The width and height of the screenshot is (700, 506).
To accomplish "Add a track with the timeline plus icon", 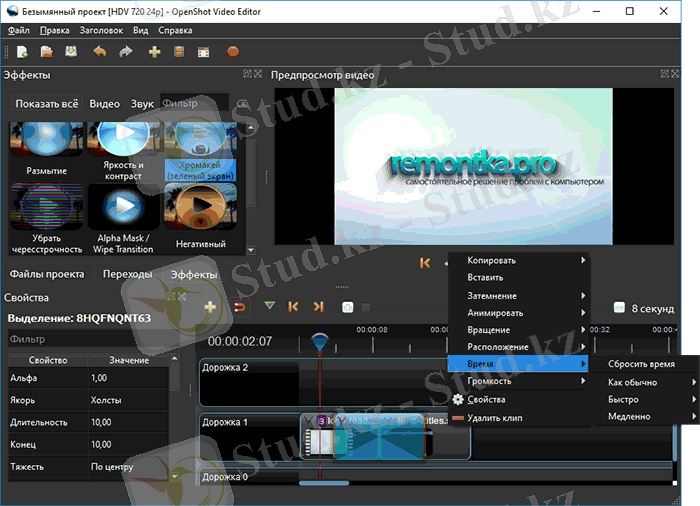I will coord(210,307).
